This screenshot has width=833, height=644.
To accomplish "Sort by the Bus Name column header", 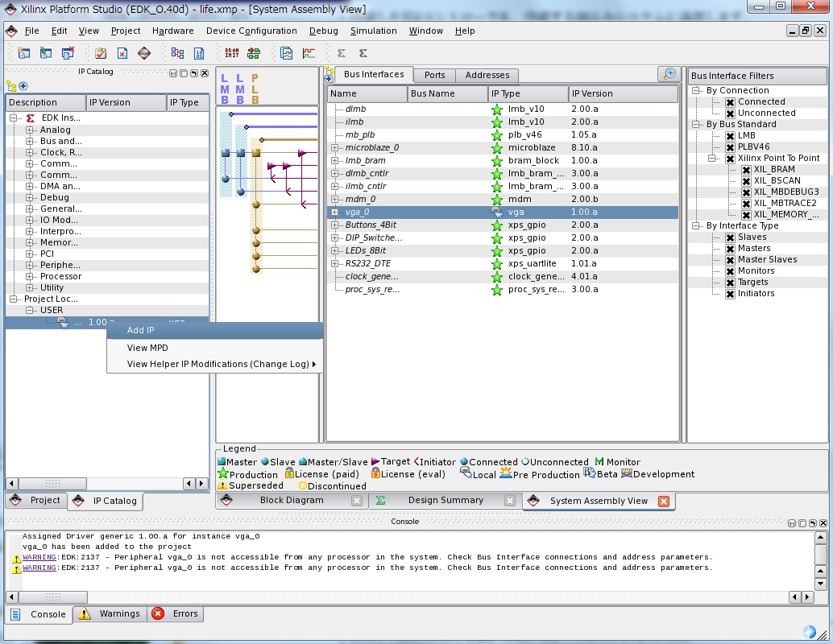I will click(447, 93).
